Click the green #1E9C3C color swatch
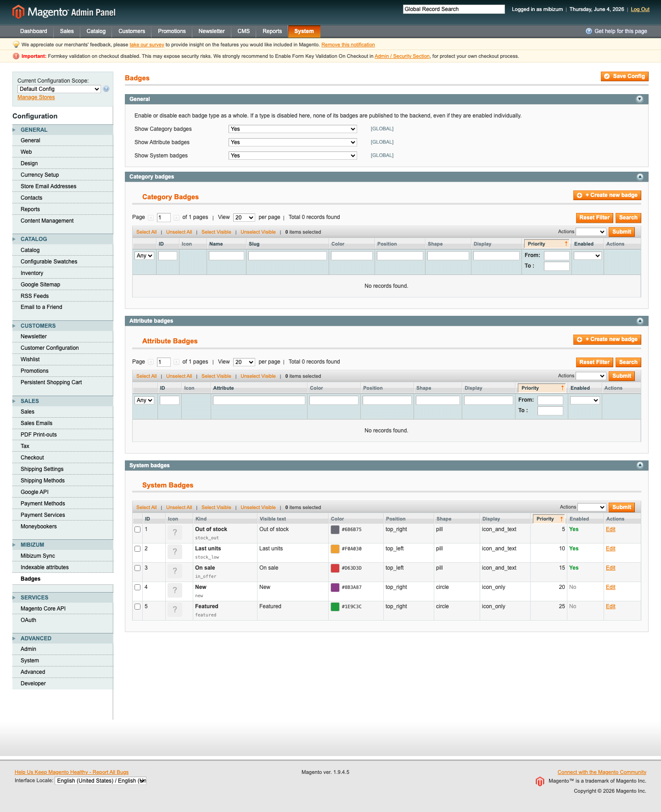 point(335,607)
